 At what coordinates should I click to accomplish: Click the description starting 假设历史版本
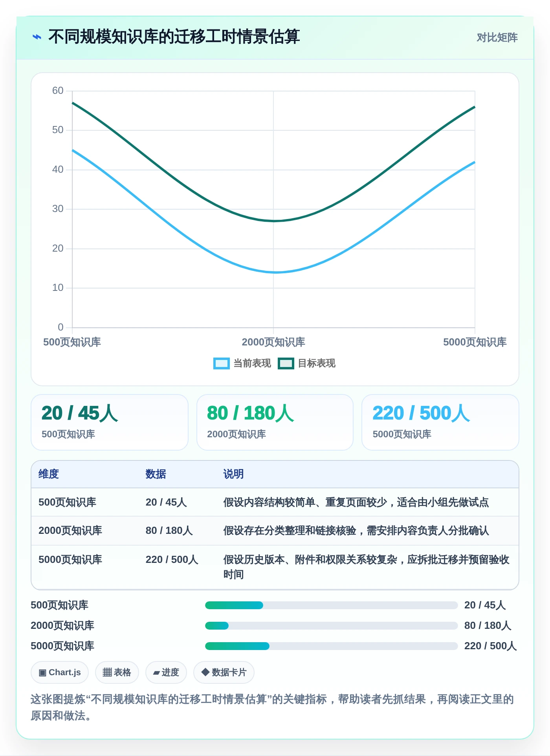(x=367, y=567)
